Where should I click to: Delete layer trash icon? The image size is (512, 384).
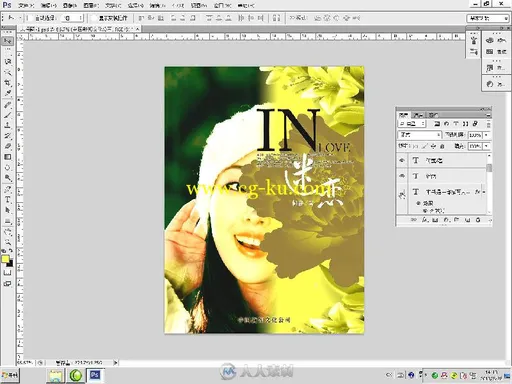[x=478, y=220]
